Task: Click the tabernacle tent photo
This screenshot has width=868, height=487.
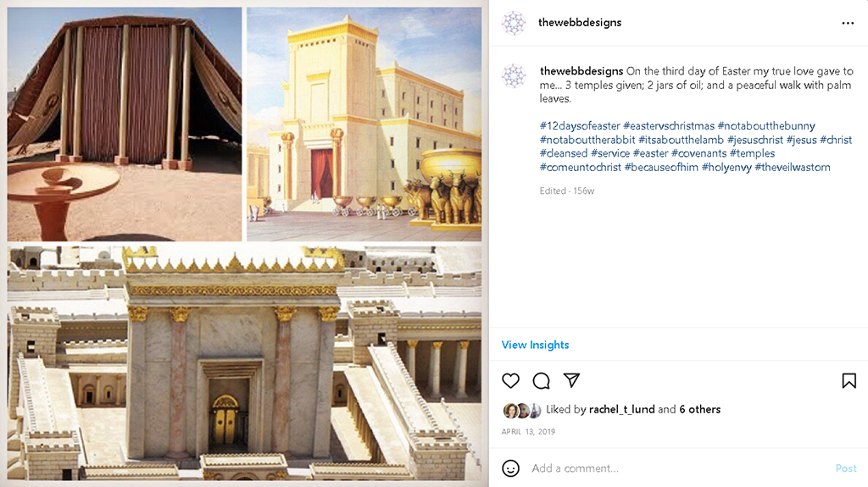Action: click(125, 124)
